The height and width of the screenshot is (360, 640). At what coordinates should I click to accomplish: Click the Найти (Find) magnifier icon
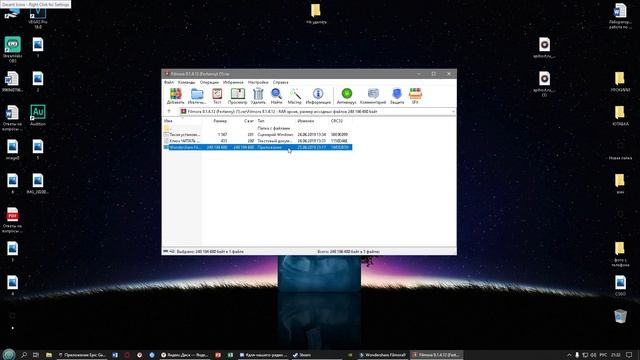(x=276, y=96)
